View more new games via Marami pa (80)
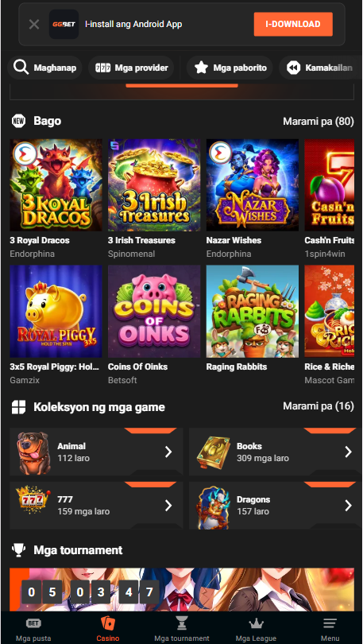Screen dimensions: 363x644 [319, 121]
